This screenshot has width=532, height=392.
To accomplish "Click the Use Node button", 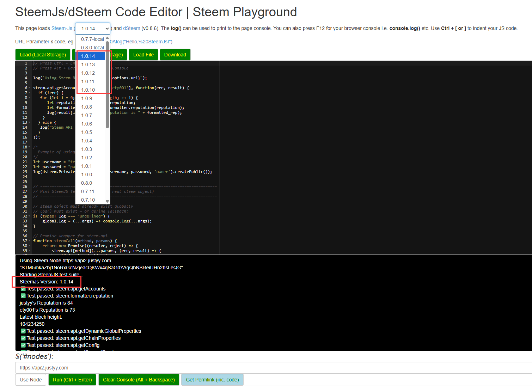I will click(x=31, y=380).
